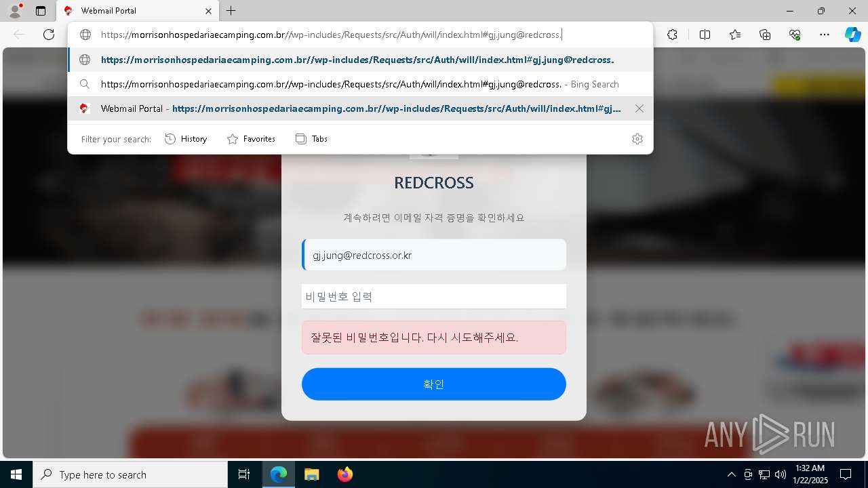This screenshot has height=488, width=868.
Task: Click the REDCROSS heading text
Action: coord(434,182)
